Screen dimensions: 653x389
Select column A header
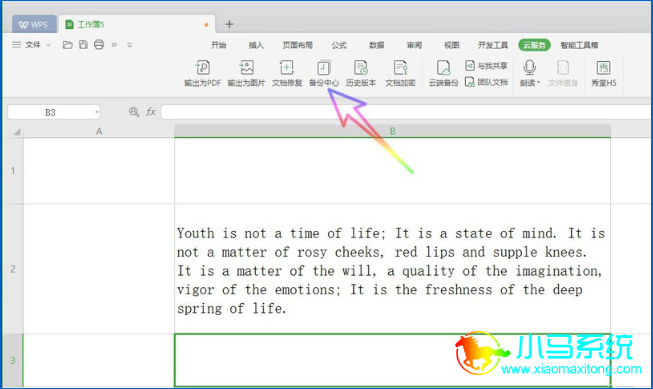[99, 131]
